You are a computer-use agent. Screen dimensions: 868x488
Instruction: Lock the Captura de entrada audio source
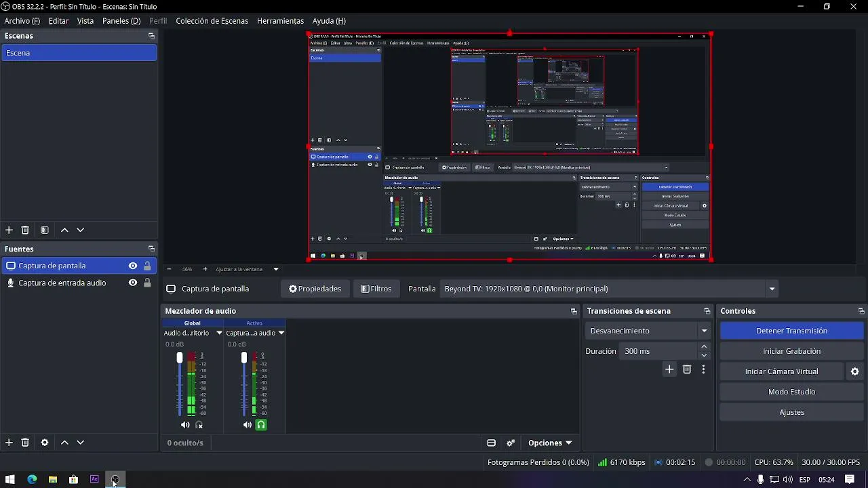pos(147,283)
